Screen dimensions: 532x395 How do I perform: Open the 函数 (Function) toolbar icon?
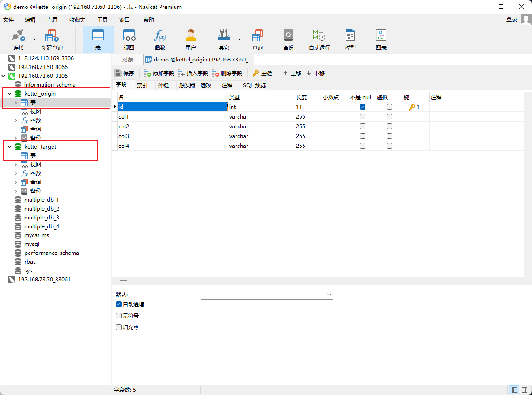[x=160, y=39]
